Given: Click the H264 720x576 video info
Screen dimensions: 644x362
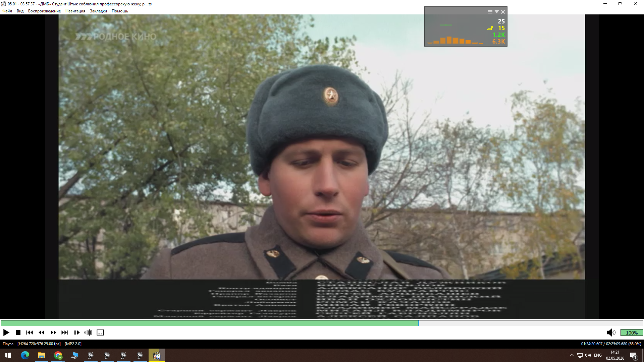Looking at the screenshot, I should click(x=39, y=344).
